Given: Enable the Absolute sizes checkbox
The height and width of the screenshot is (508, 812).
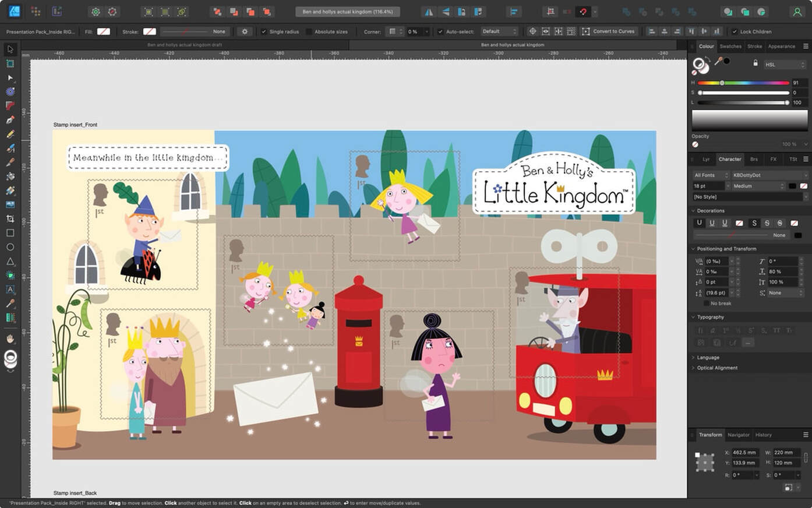Looking at the screenshot, I should pyautogui.click(x=309, y=31).
